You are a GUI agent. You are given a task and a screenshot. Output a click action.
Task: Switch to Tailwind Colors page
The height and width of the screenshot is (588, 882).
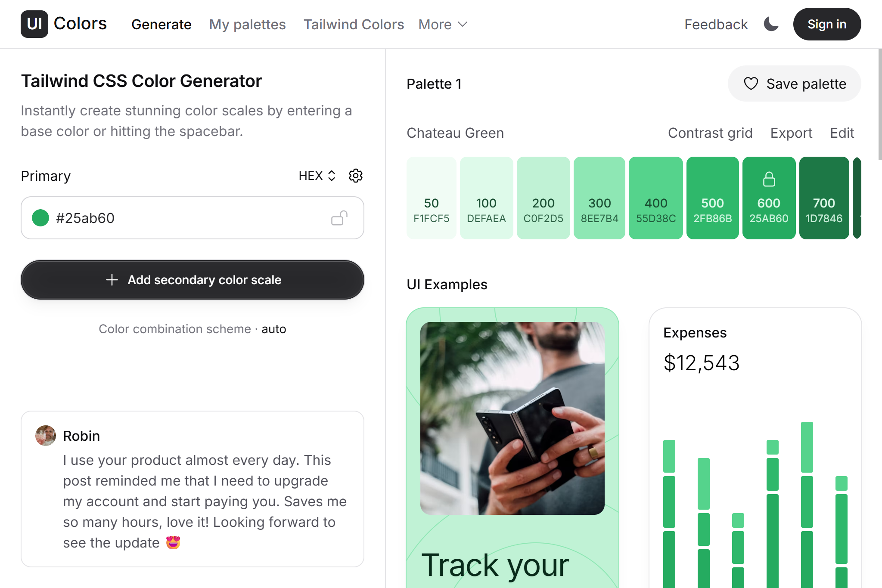(354, 25)
